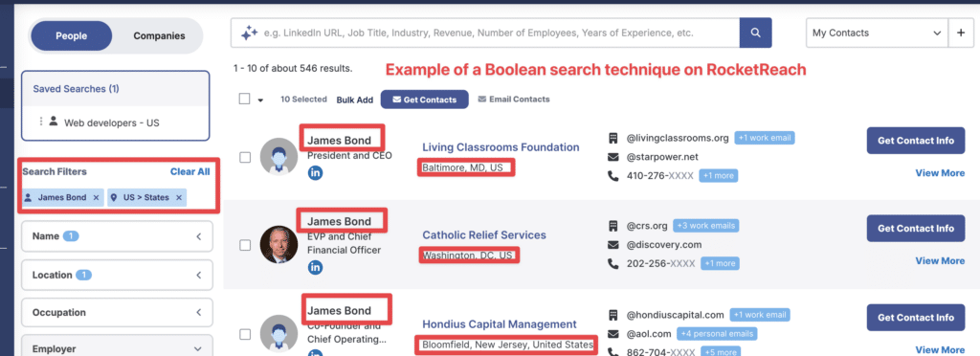Tick checkbox for Catholic Relief Services row

245,245
